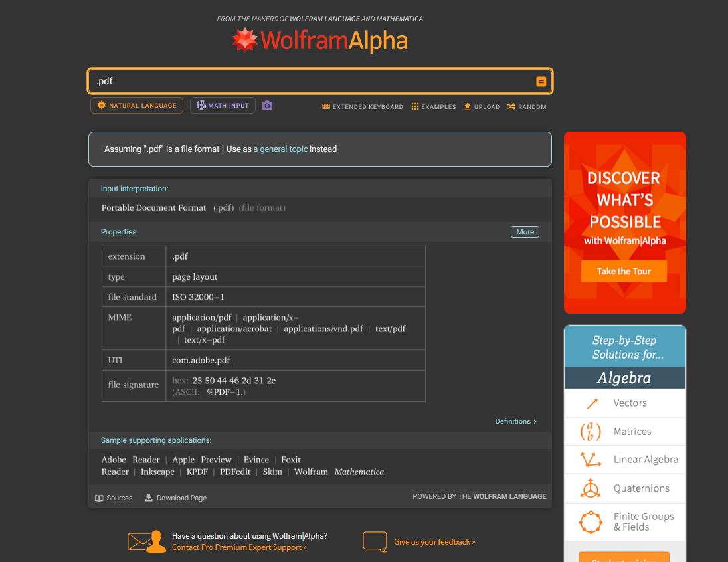
Task: Click the WolframAlpha spikey logo
Action: pyautogui.click(x=244, y=40)
